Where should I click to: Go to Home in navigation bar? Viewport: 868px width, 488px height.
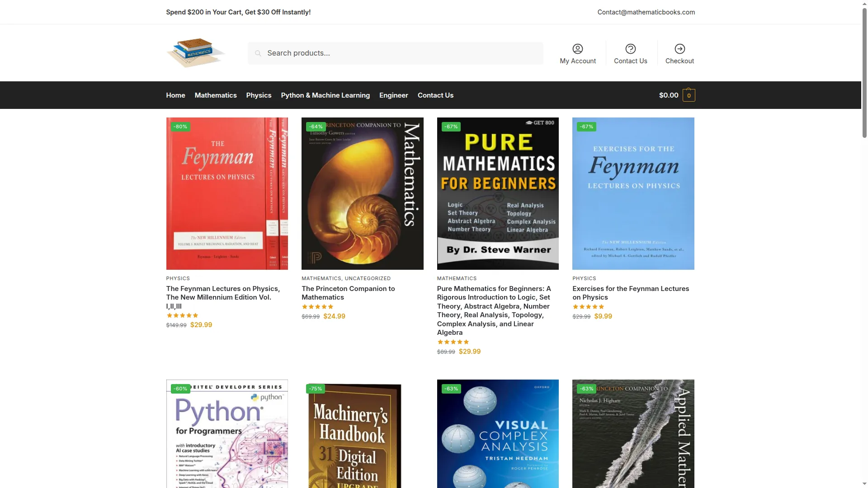[175, 95]
